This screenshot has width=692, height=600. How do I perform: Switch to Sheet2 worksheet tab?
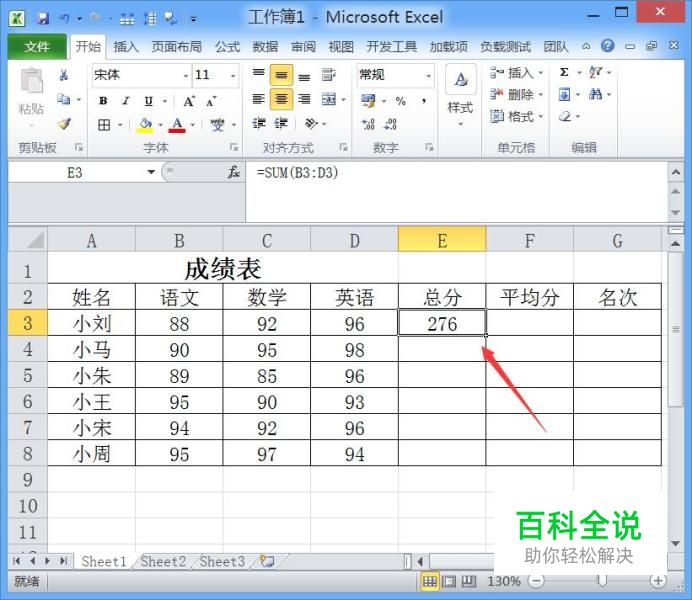click(163, 562)
